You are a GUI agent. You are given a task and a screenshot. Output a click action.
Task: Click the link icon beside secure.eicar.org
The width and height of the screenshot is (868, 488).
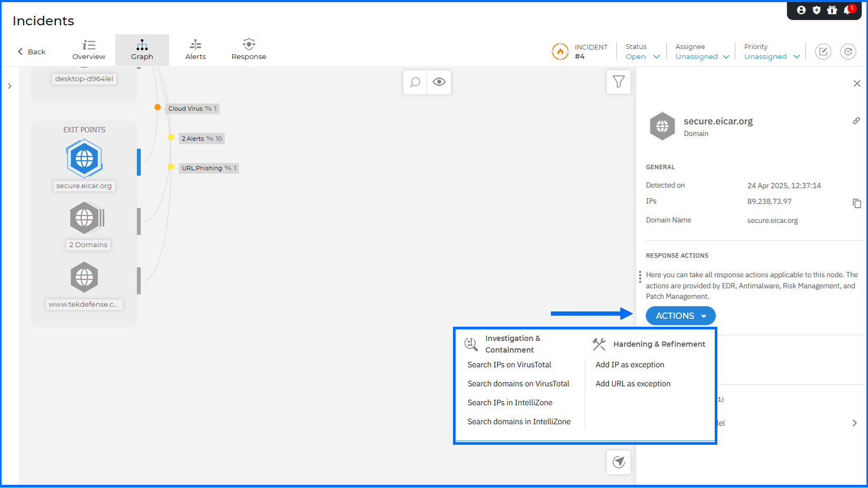856,121
